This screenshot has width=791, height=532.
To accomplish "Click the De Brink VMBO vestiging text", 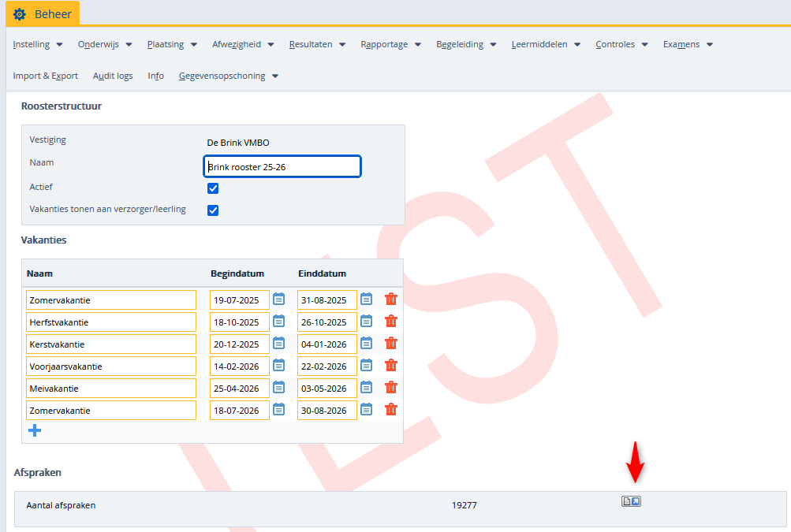I will [x=238, y=143].
